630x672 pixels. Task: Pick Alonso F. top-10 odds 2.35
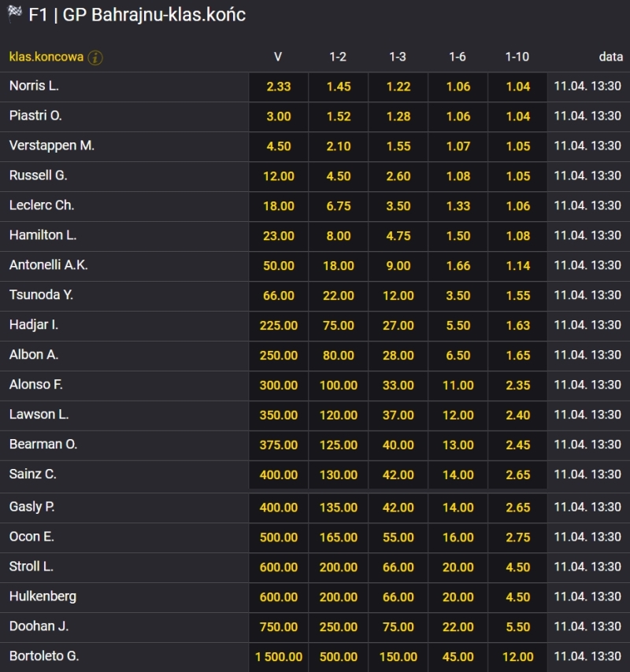pyautogui.click(x=518, y=386)
